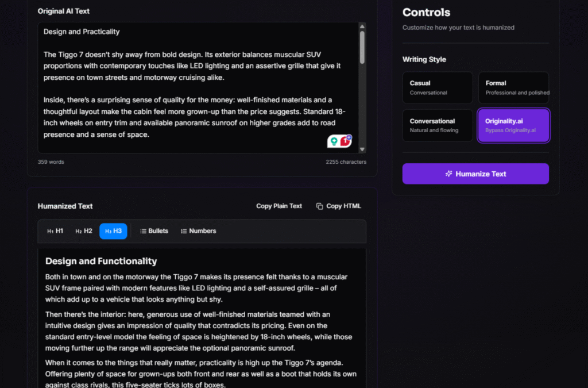Click the copy icon beside Copy HTML
The image size is (588, 388).
320,206
